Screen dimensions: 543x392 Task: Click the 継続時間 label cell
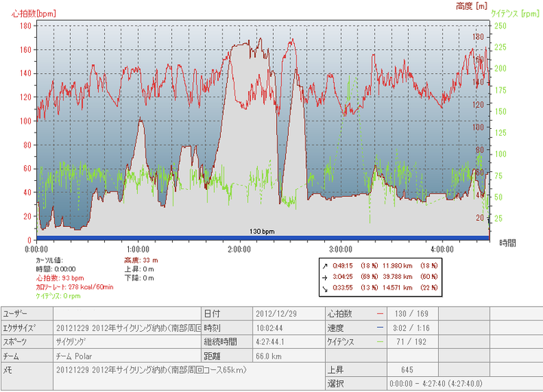[x=227, y=341]
